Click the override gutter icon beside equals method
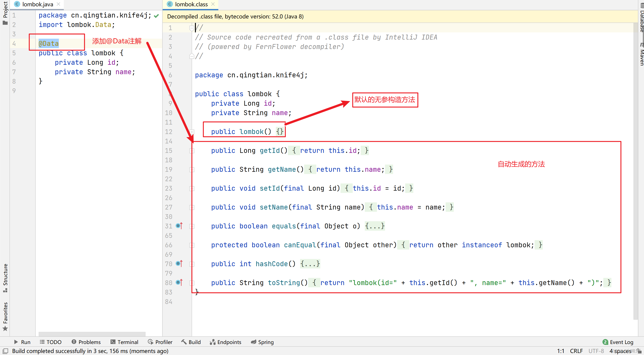Screen dimensions: 644x355 coord(179,226)
